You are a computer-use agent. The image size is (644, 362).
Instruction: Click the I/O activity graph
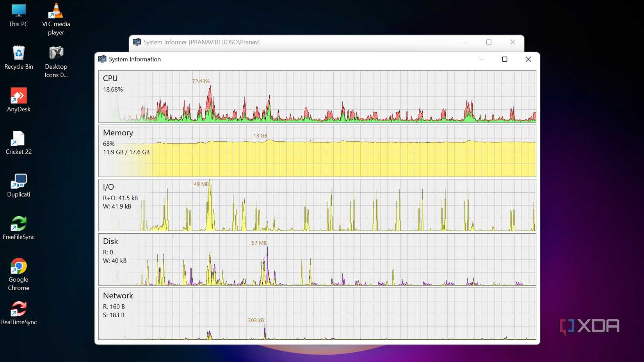(x=317, y=206)
